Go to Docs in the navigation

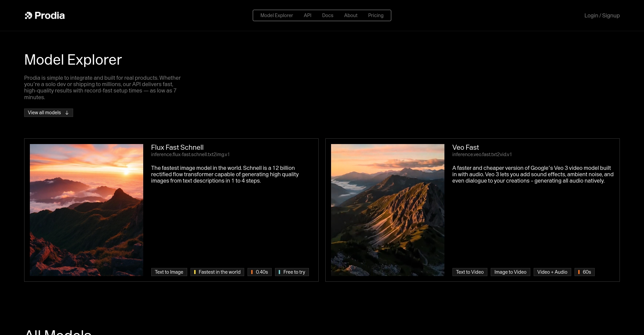coord(328,15)
